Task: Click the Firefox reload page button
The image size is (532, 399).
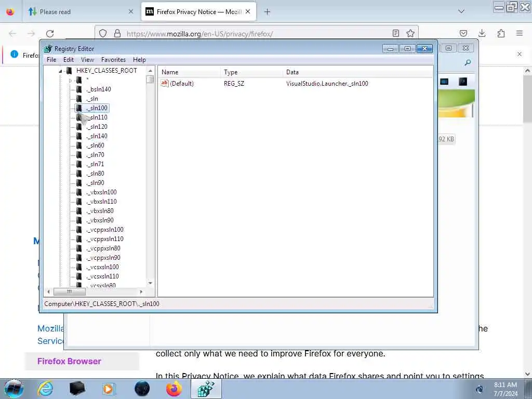Action: 50,34
